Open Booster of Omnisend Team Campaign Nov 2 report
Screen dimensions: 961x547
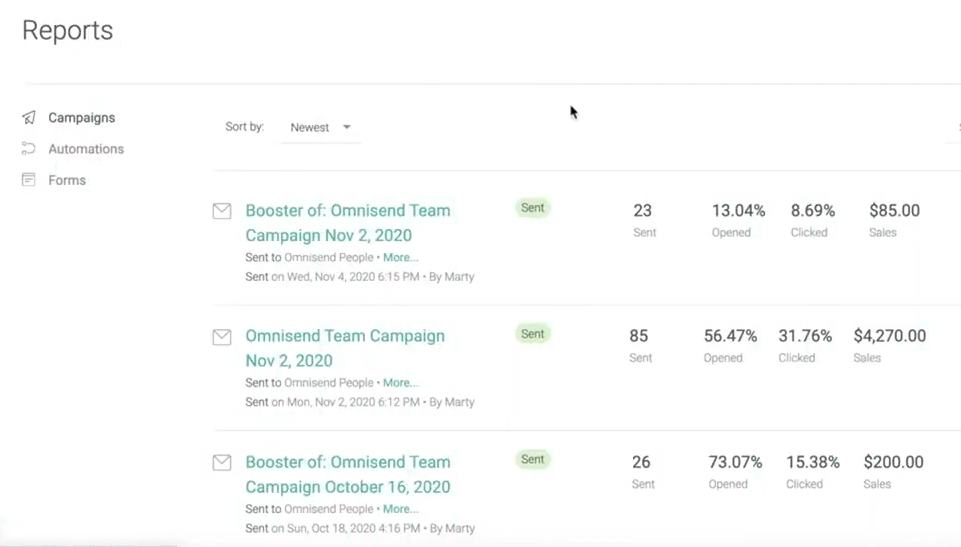click(348, 223)
